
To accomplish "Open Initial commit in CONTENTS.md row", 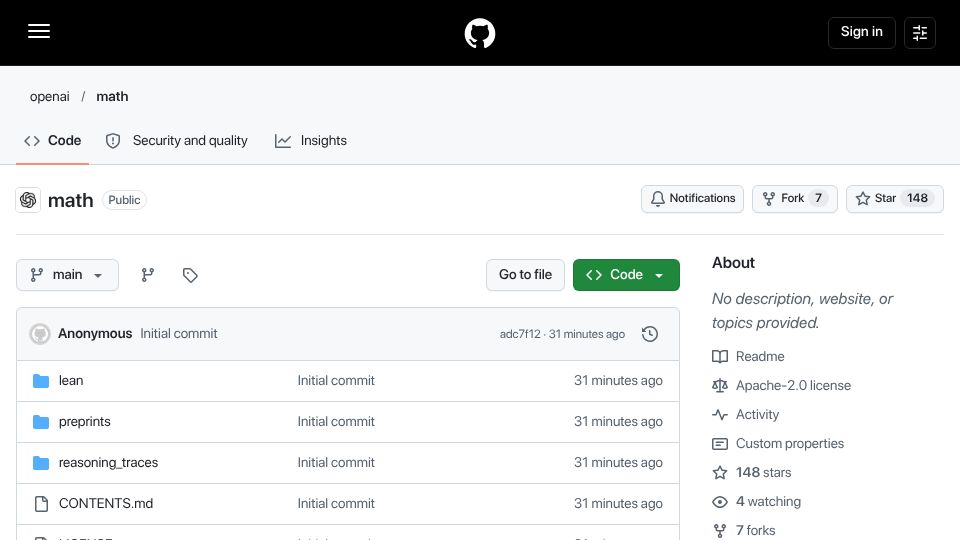I will click(336, 504).
